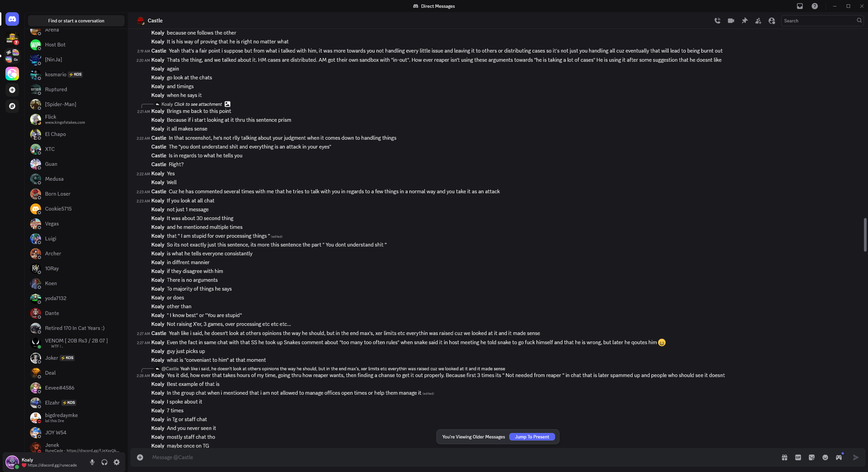Open the attachment plus menu

(x=140, y=457)
